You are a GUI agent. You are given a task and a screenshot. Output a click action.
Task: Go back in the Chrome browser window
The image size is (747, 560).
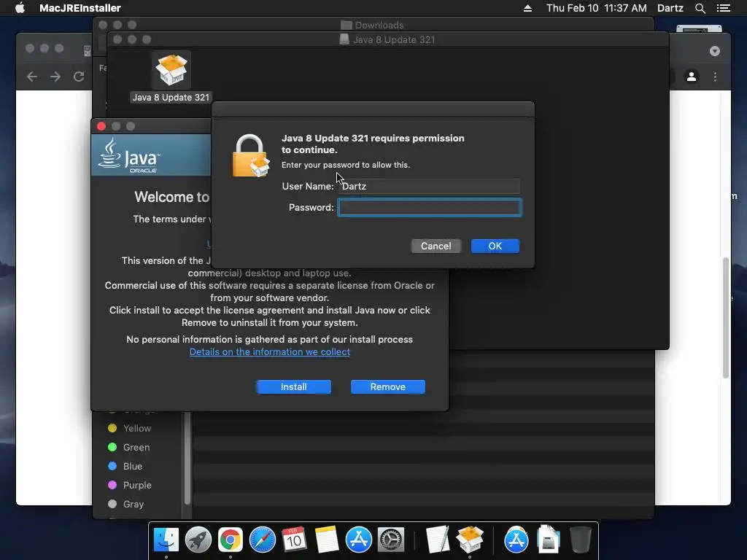pyautogui.click(x=32, y=77)
